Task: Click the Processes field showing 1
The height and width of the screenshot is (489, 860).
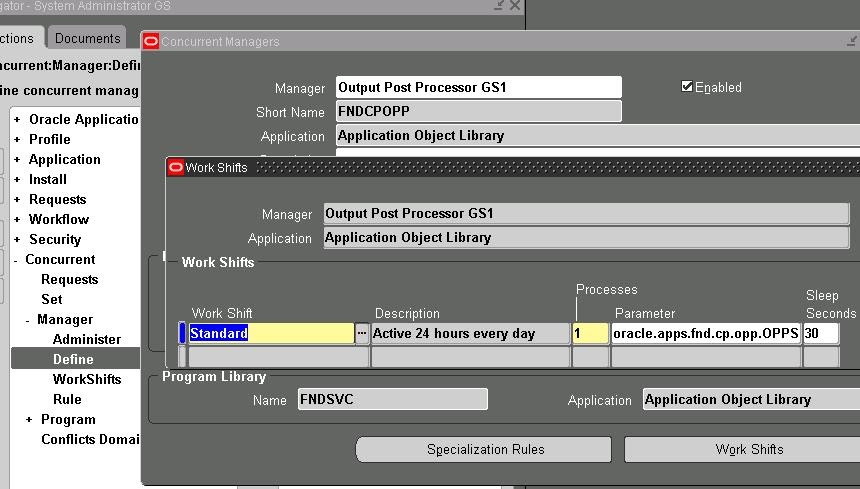Action: click(590, 333)
